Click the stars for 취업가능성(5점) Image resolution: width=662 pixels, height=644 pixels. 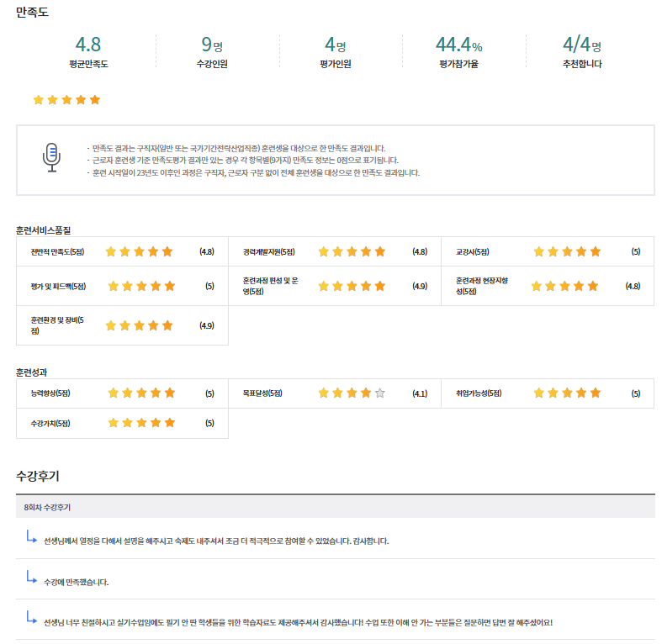(567, 393)
